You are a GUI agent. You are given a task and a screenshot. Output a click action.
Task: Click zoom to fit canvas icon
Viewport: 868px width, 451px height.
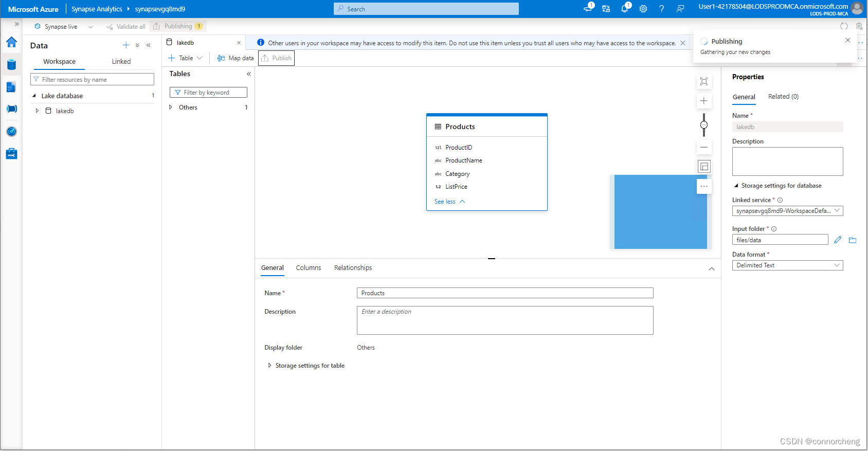tap(704, 81)
